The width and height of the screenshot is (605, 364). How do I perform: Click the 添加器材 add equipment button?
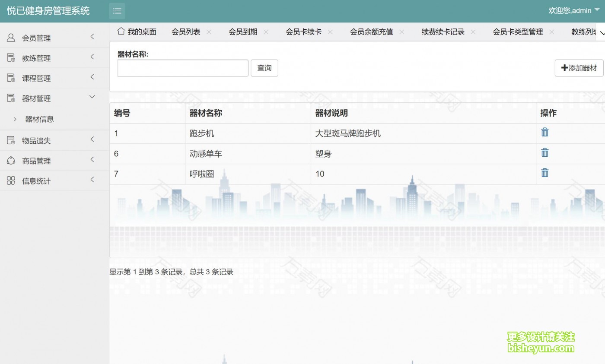click(579, 68)
